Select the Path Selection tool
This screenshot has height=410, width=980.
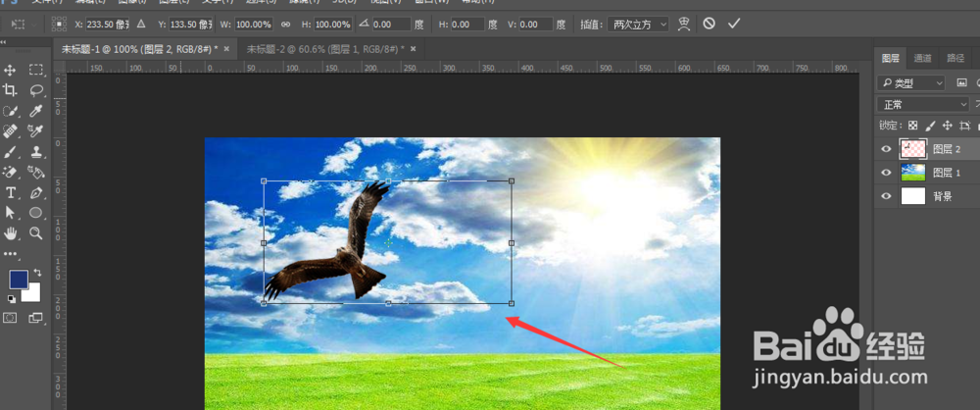10,213
